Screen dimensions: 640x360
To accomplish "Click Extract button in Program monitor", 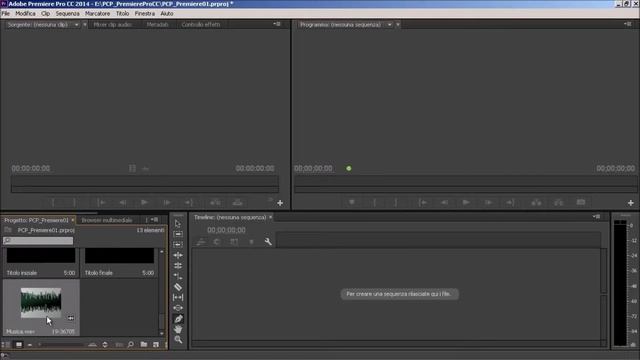I will [558, 202].
